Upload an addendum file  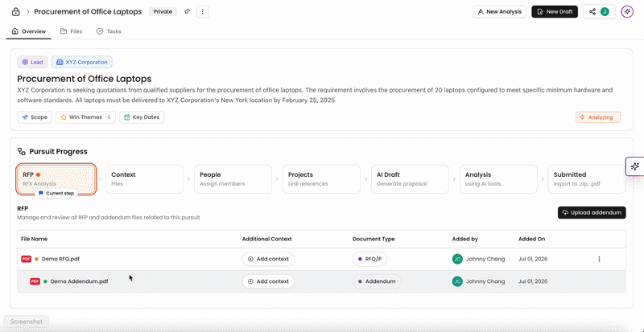tap(592, 212)
